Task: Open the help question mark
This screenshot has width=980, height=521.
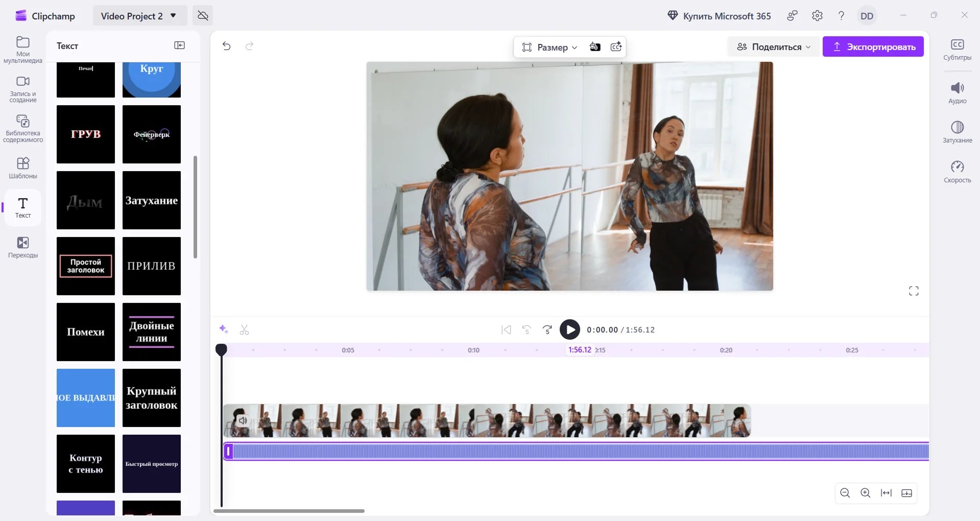Action: point(841,16)
